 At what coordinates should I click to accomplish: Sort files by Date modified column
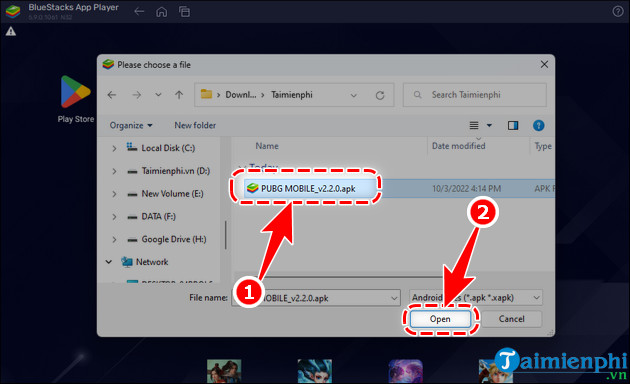click(x=458, y=146)
